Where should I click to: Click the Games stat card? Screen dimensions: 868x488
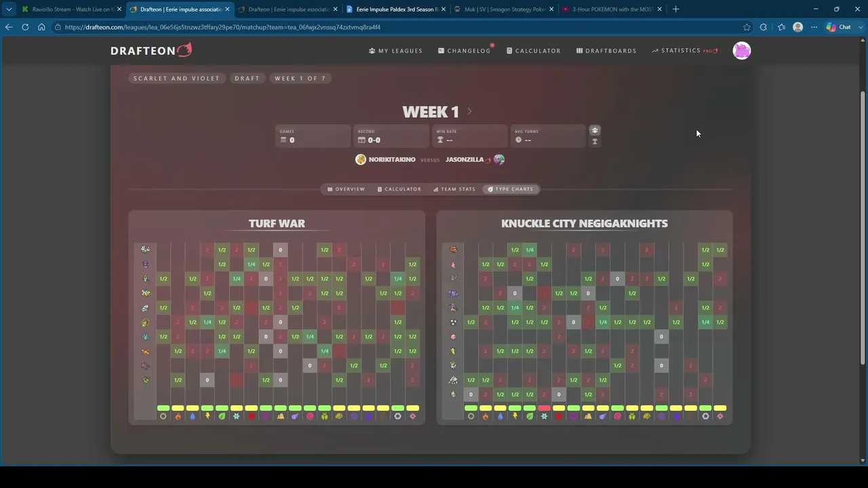coord(313,136)
